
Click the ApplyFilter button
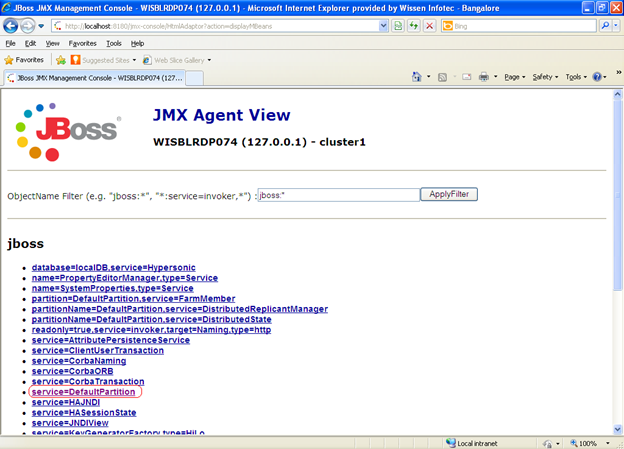click(449, 194)
